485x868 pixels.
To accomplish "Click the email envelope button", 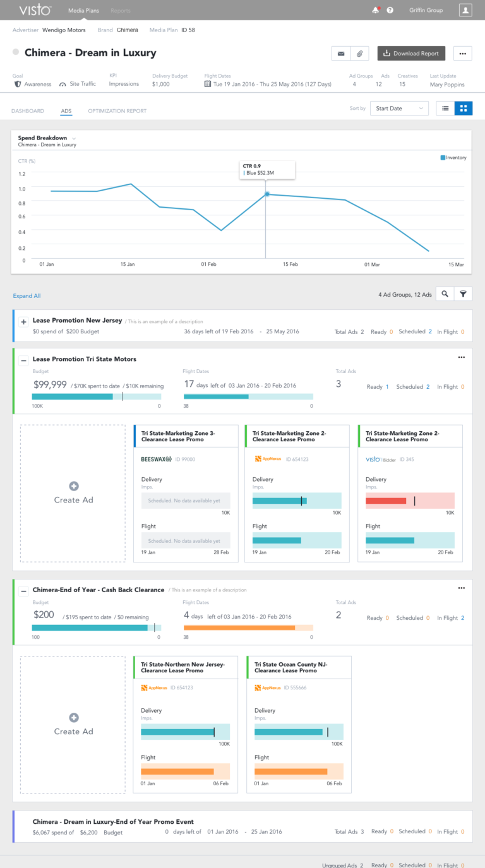I will tap(341, 54).
